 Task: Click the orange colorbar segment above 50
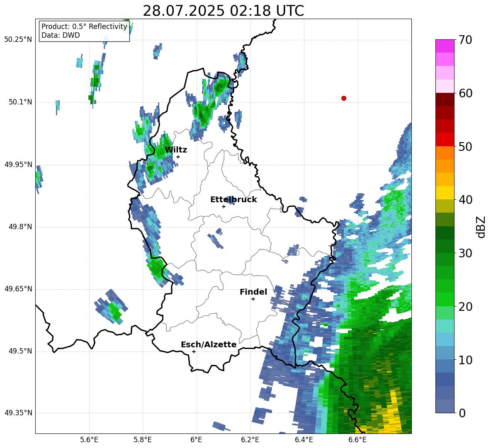point(445,153)
